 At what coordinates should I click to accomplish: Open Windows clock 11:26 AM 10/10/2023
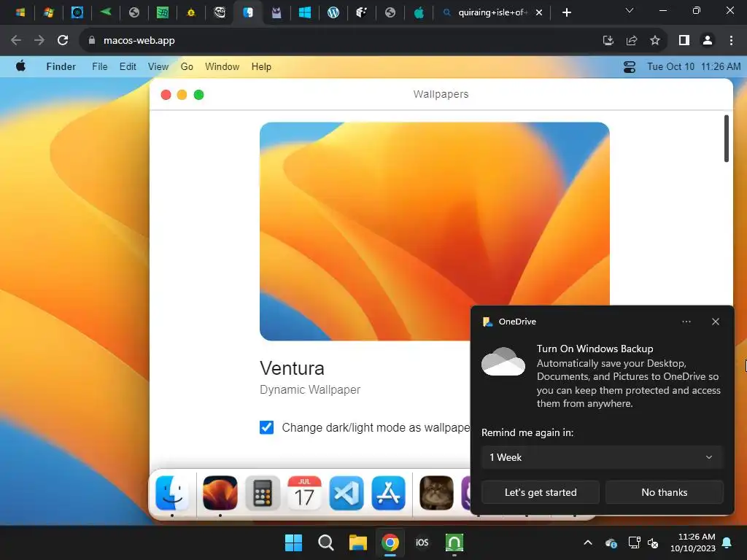[x=693, y=542]
